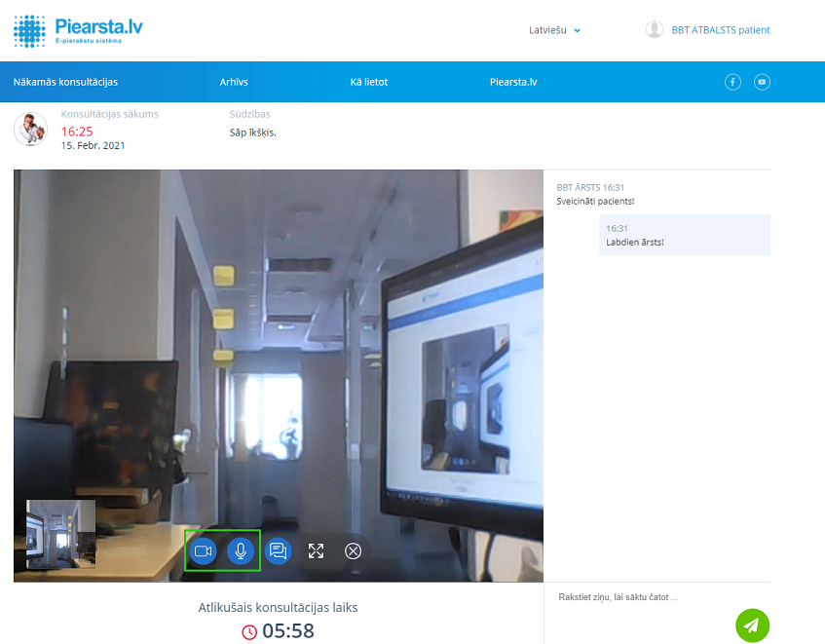
Task: Click the user profile avatar icon
Action: tap(655, 30)
